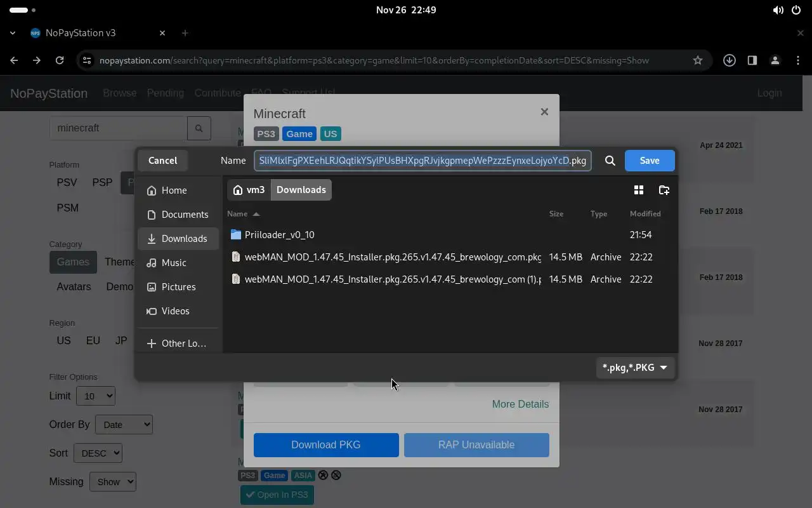812x508 pixels.
Task: Sort files by Size column
Action: [x=556, y=214]
